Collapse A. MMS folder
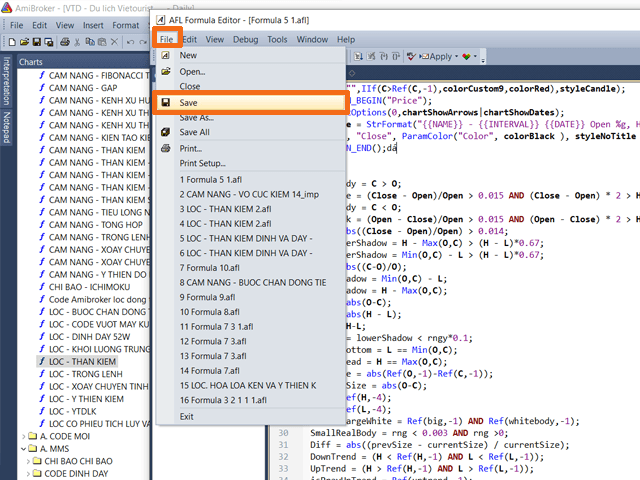This screenshot has height=480, width=640. (23, 449)
